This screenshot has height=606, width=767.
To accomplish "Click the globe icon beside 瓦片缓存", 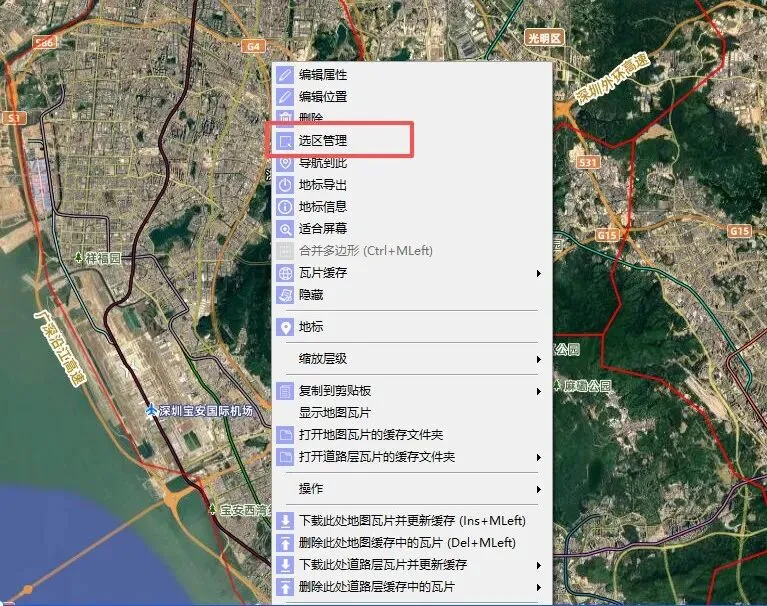I will [285, 273].
